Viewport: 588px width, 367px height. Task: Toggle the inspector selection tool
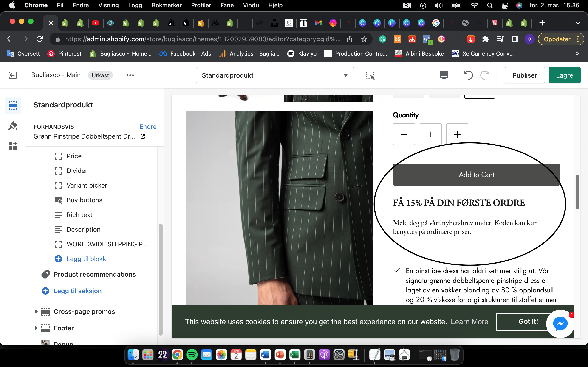click(370, 75)
